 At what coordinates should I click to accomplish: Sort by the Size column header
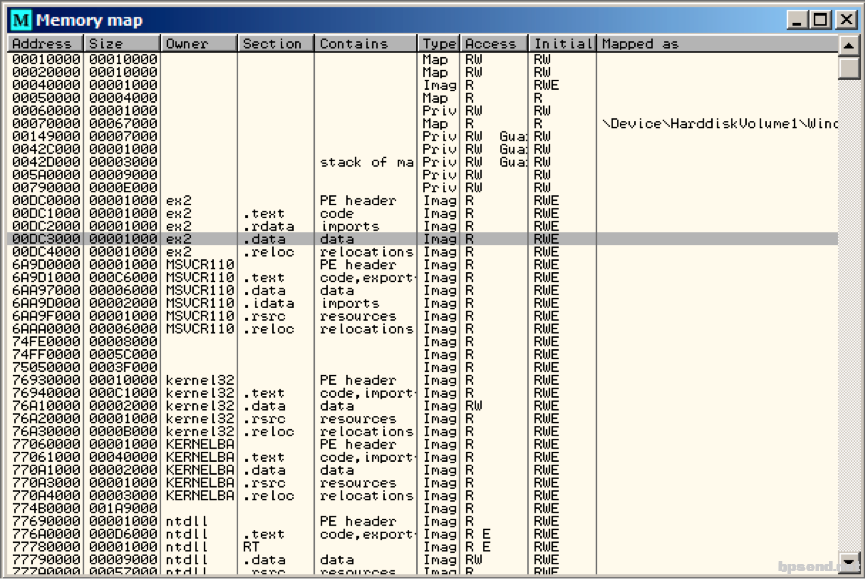click(x=122, y=44)
